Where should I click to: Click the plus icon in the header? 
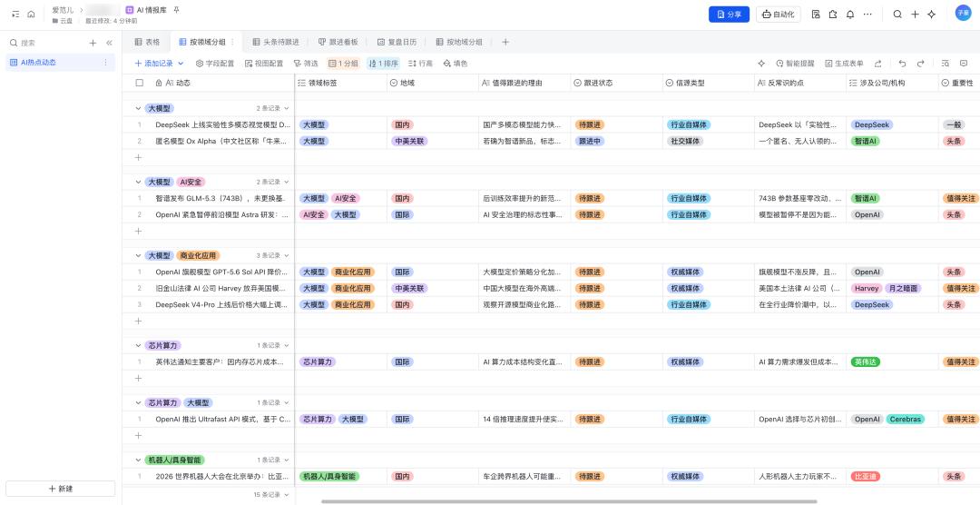915,14
